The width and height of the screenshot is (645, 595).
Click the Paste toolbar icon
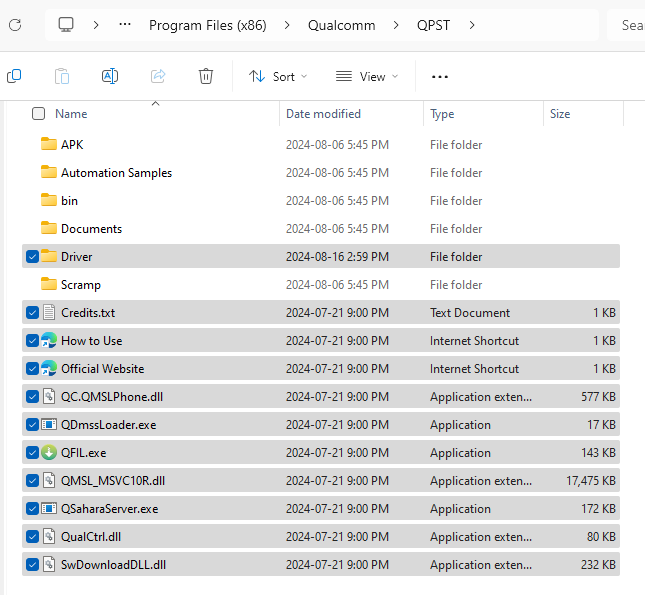[x=62, y=76]
